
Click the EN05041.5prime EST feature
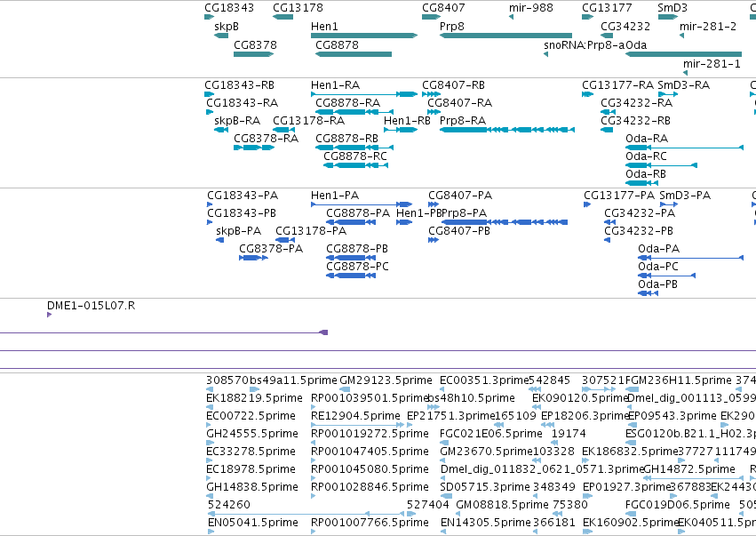(211, 532)
